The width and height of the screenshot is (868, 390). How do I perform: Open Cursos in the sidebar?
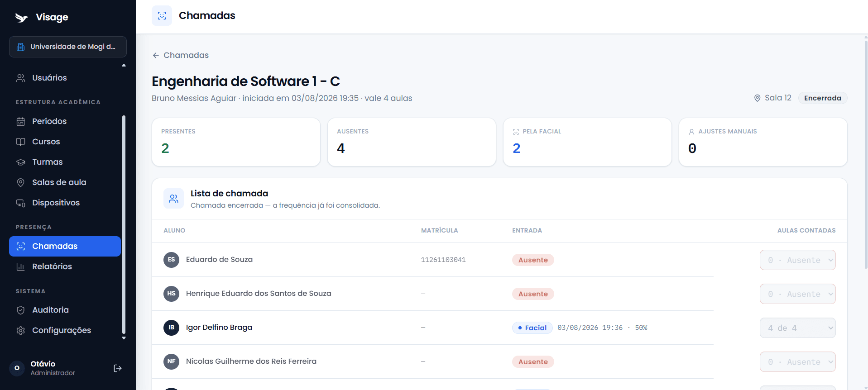coord(65,142)
